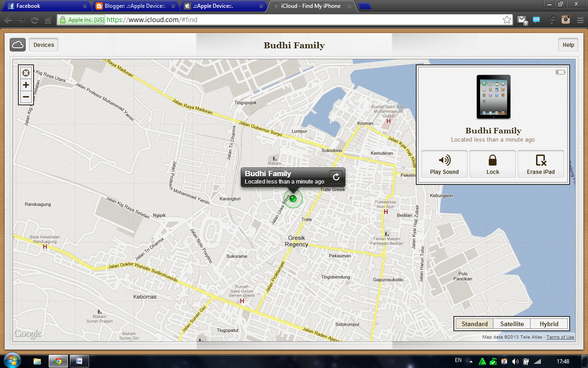The width and height of the screenshot is (588, 368).
Task: Click the 'Pulo Pancikan' map label
Action: 463,276
